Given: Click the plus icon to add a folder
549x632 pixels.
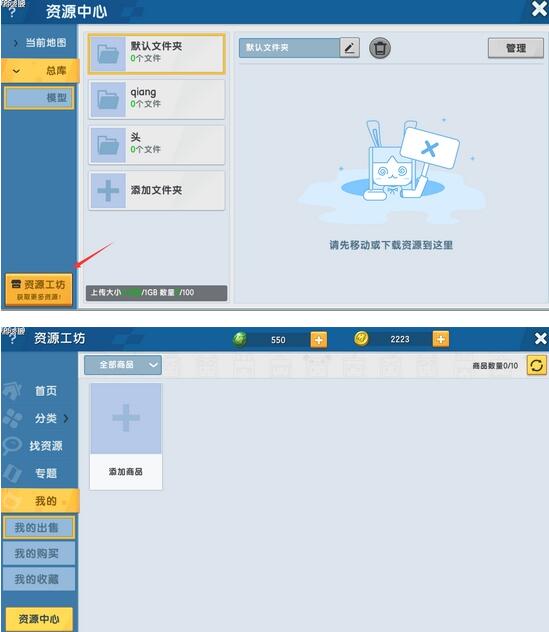Looking at the screenshot, I should coord(108,191).
